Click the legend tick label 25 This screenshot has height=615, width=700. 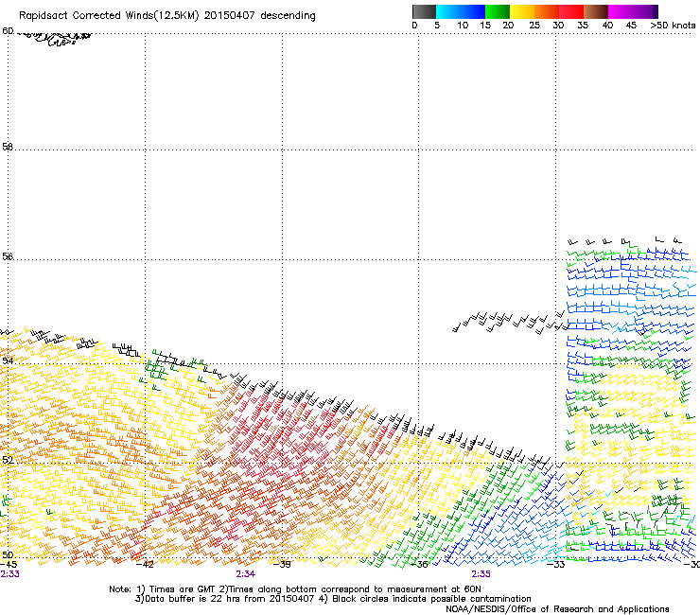pos(534,26)
